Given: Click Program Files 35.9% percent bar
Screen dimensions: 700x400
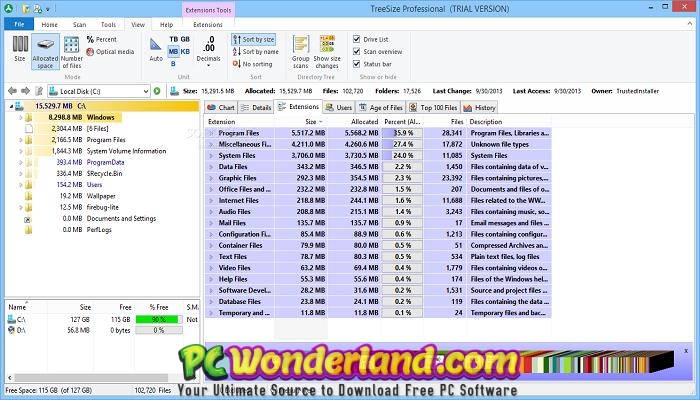Looking at the screenshot, I should 402,133.
